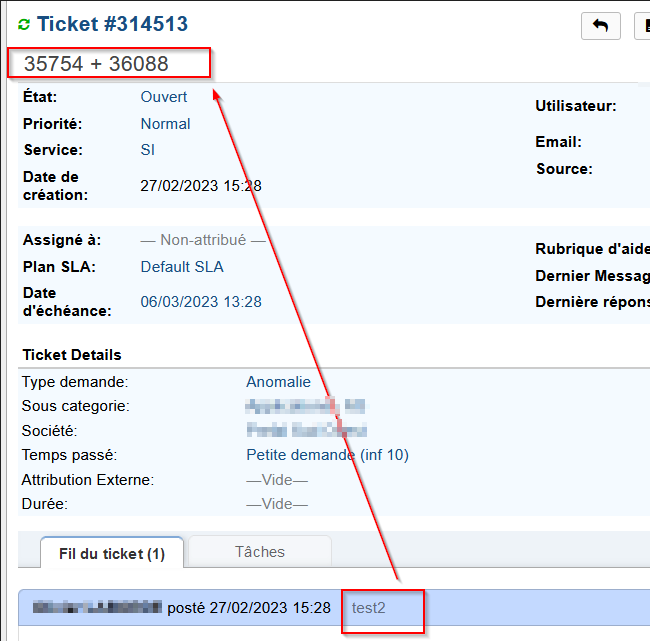Image resolution: width=650 pixels, height=641 pixels.
Task: Click the État value "Ouvert"
Action: 164,98
